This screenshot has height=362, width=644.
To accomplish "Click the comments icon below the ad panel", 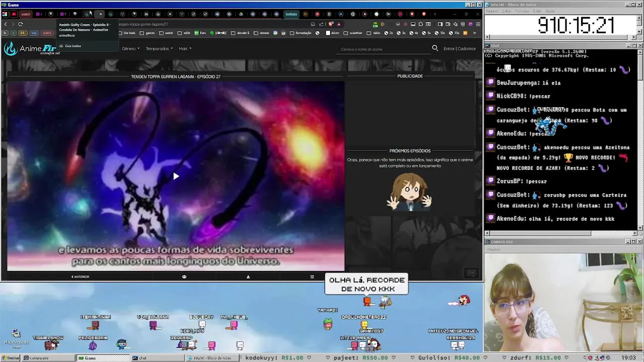I will [x=471, y=273].
